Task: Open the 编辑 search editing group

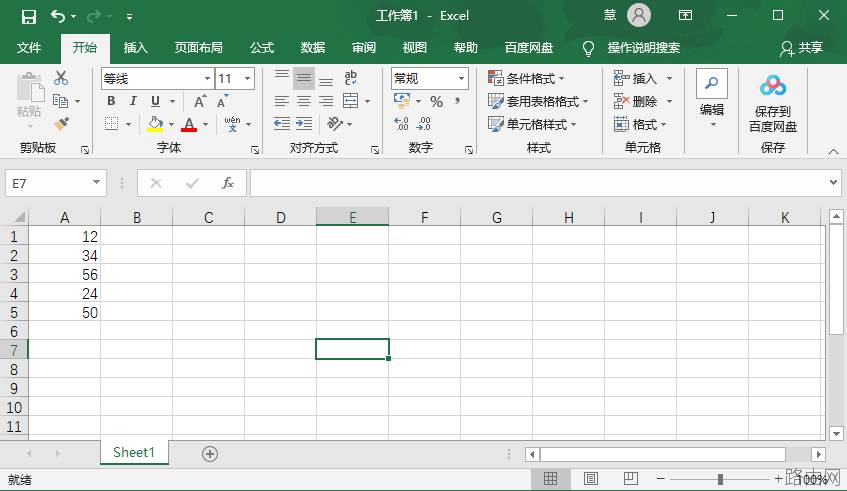Action: 712,98
